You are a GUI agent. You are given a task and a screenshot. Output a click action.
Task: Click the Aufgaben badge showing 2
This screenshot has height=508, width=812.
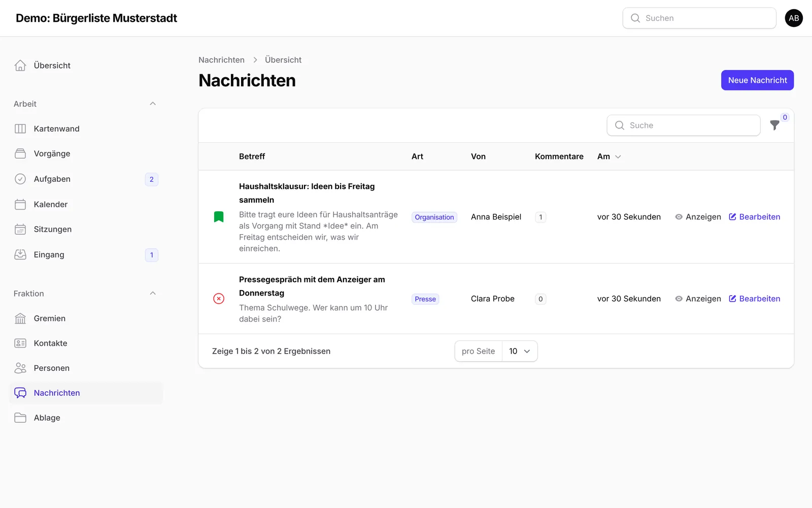coord(151,179)
